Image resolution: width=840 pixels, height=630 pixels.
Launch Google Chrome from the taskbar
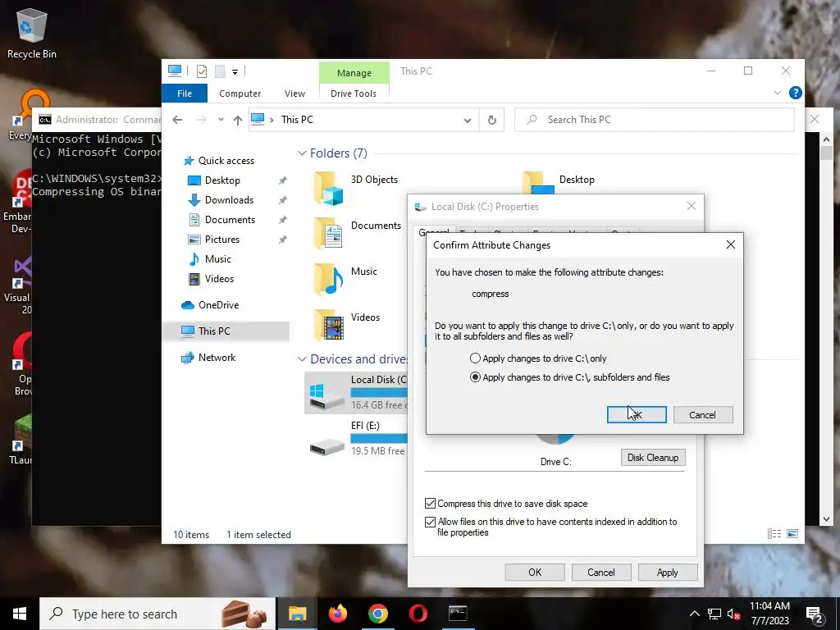tap(377, 614)
